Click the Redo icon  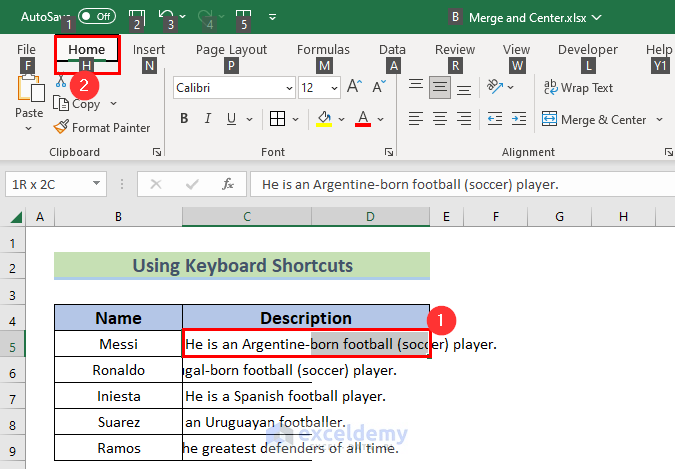pyautogui.click(x=206, y=16)
